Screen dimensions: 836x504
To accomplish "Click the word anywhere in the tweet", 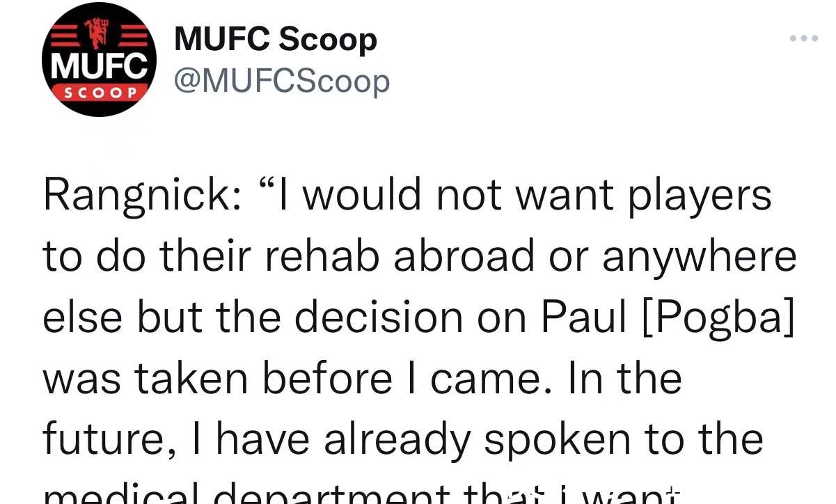I will pyautogui.click(x=699, y=257).
